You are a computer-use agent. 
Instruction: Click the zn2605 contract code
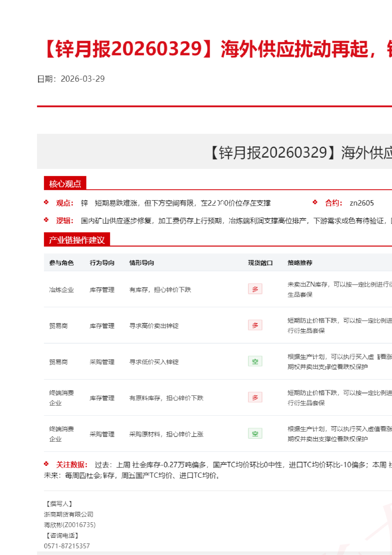coord(362,203)
